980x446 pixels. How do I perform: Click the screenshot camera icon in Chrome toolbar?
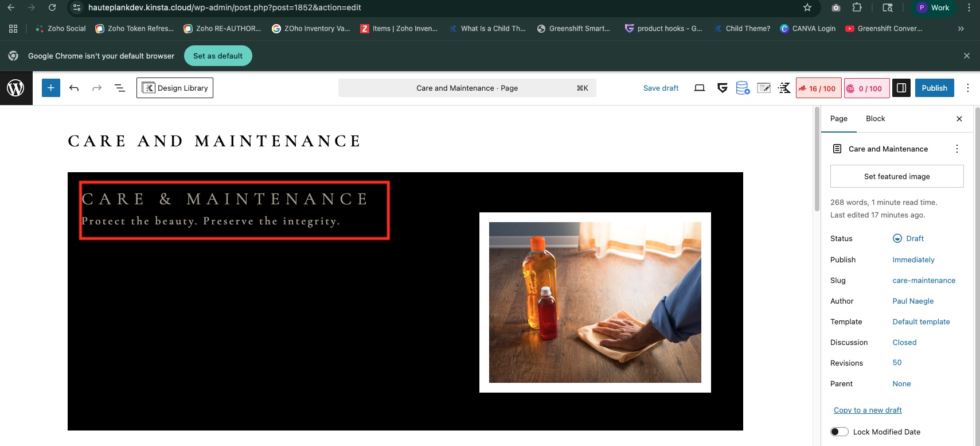836,7
